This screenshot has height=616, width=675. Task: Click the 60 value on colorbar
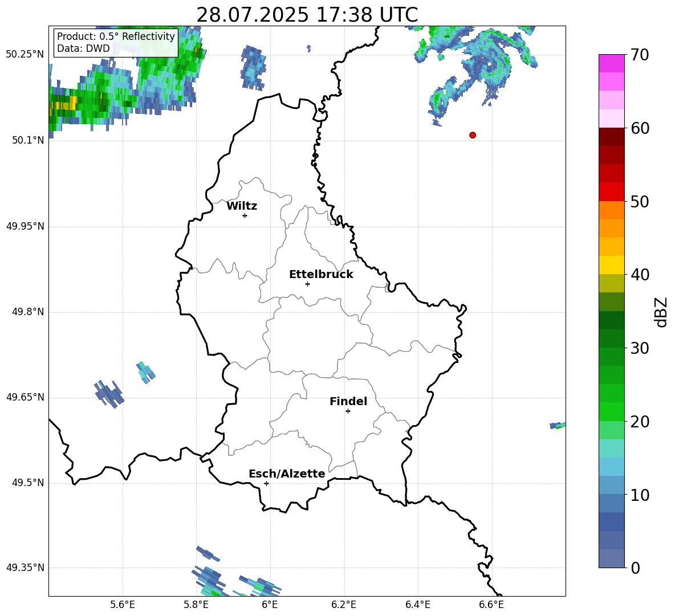pos(640,128)
